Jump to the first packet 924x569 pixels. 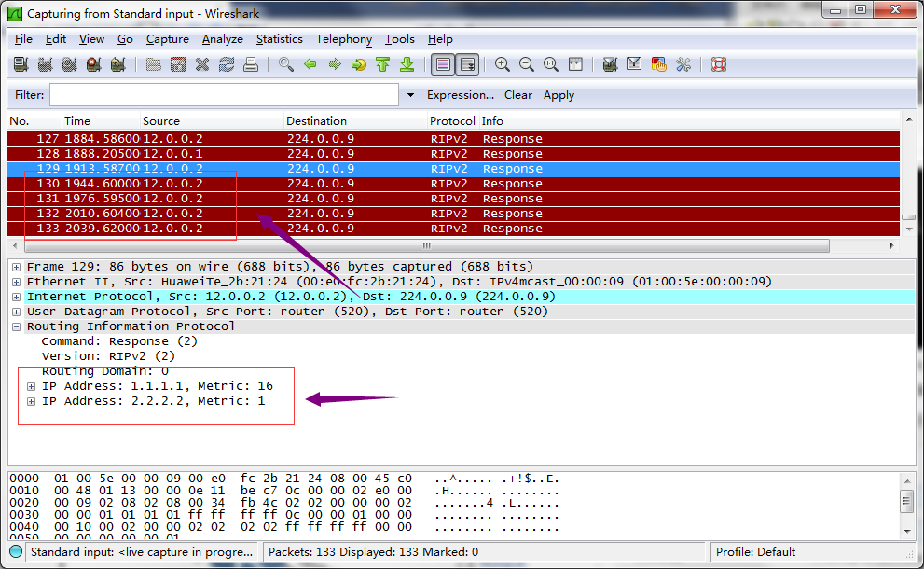pos(383,64)
